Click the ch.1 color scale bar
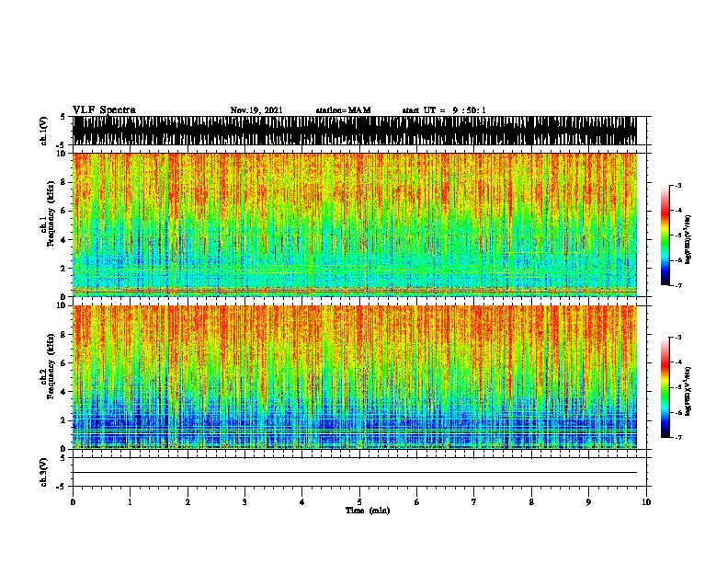 coord(665,236)
